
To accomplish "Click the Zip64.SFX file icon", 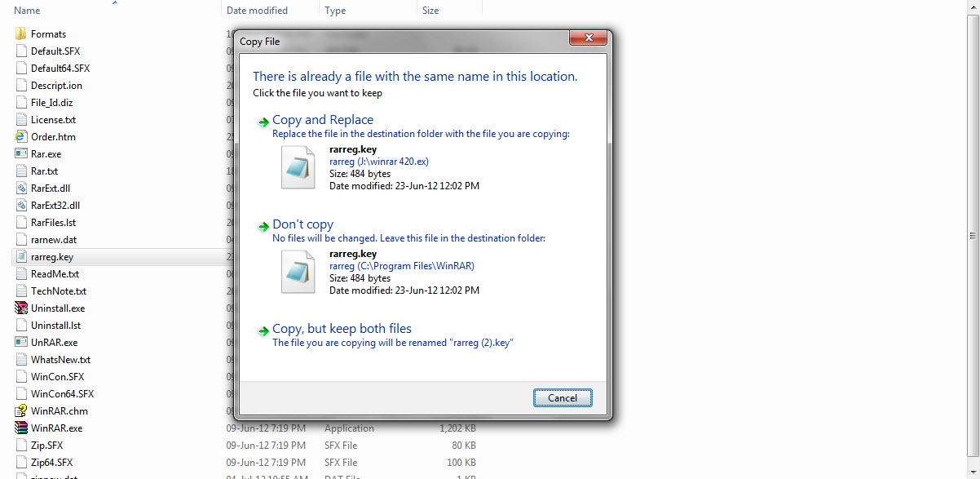I will 21,462.
